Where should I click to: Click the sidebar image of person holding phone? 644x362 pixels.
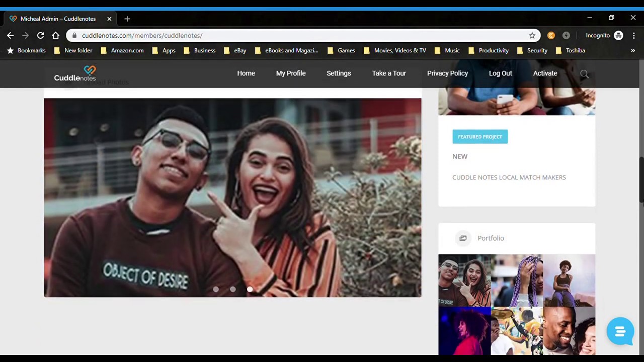pyautogui.click(x=517, y=102)
